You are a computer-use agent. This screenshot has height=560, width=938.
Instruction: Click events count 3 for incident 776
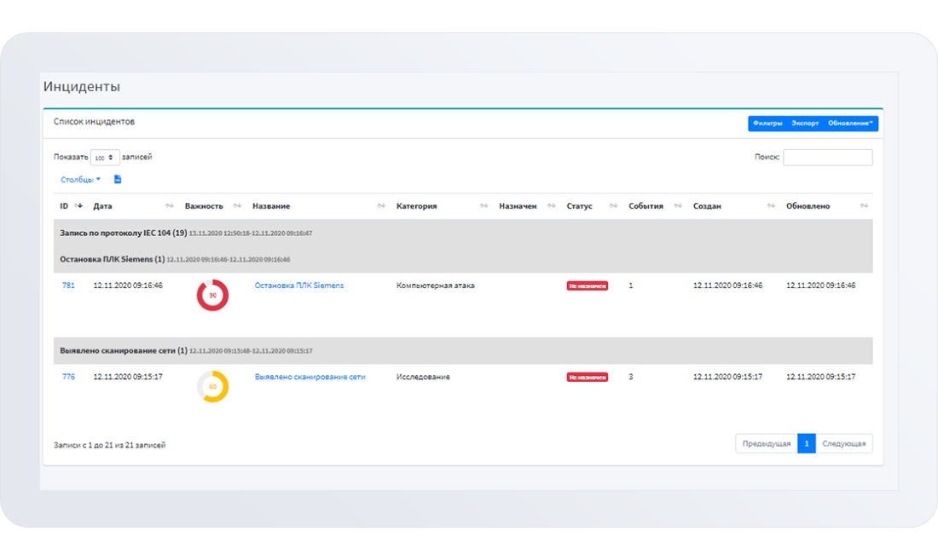(x=630, y=377)
